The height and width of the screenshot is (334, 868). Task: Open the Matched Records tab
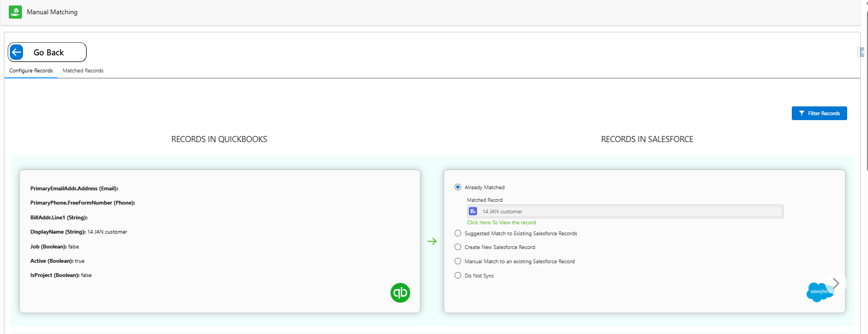pyautogui.click(x=83, y=71)
